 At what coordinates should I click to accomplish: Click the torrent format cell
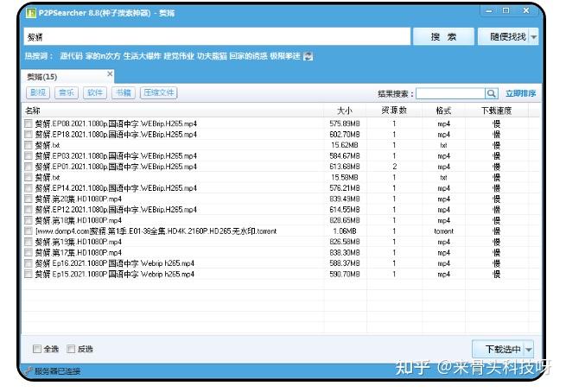pyautogui.click(x=443, y=231)
